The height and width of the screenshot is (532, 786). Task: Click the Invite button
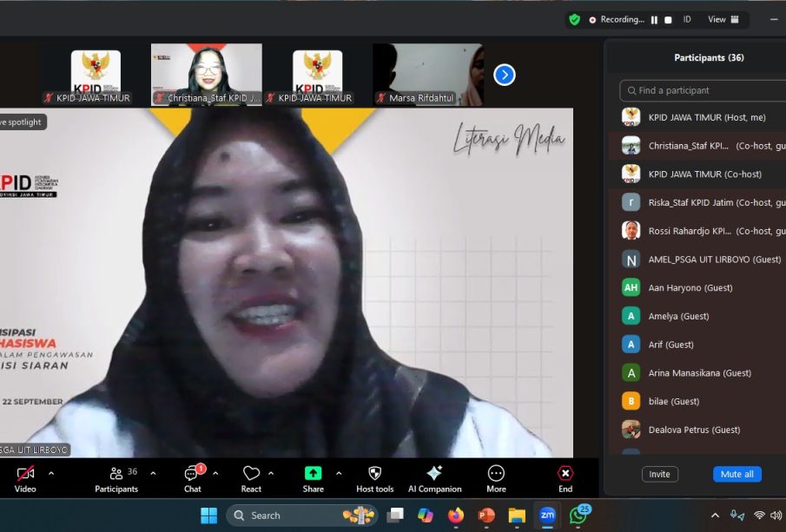click(660, 474)
